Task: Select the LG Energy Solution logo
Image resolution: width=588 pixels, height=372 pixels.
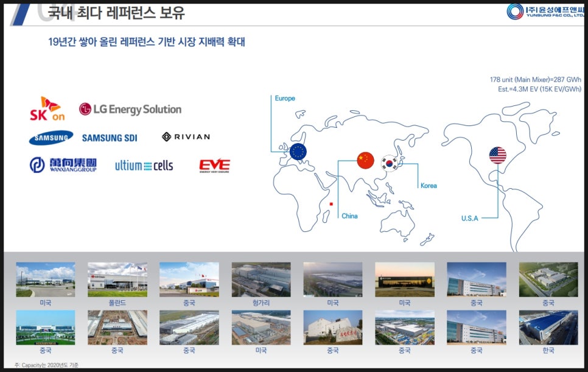Action: [x=130, y=109]
